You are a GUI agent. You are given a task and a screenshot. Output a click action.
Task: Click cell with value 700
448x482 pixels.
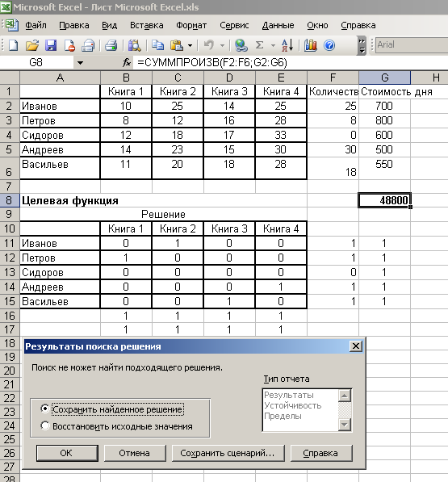[385, 106]
